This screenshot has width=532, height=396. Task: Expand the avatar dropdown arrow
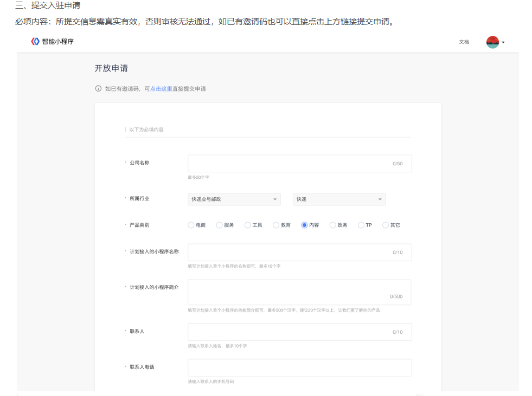pyautogui.click(x=503, y=43)
